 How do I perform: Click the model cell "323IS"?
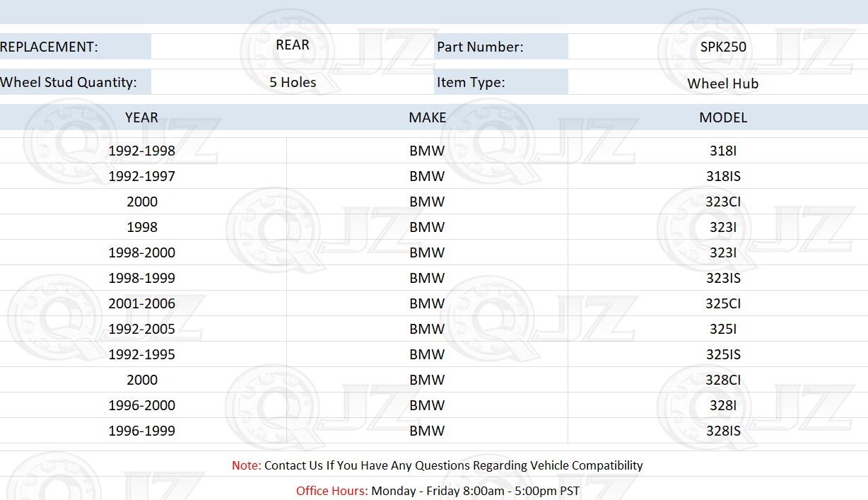(x=723, y=278)
